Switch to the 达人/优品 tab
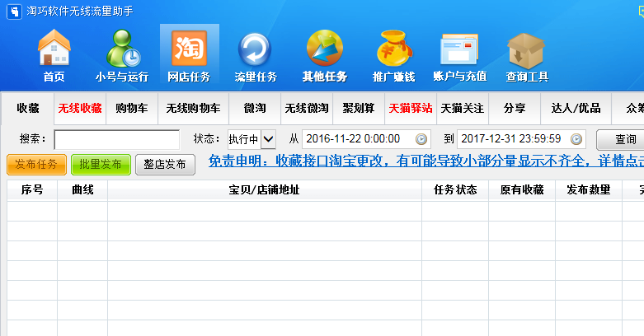Image resolution: width=644 pixels, height=336 pixels. tap(576, 109)
